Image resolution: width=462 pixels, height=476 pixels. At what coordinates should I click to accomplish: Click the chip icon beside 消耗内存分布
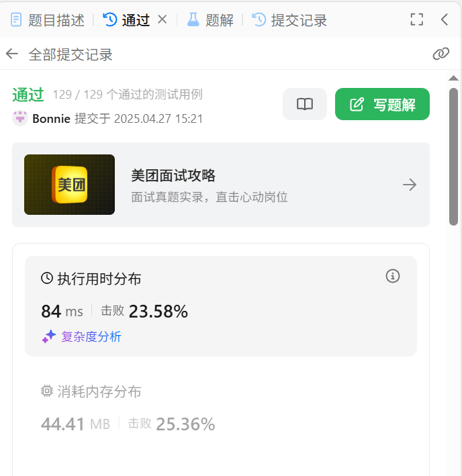click(47, 391)
